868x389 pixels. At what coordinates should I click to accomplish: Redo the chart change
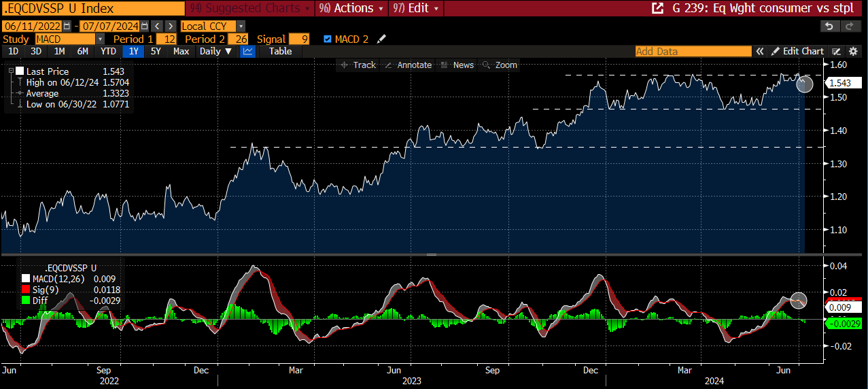point(851,26)
